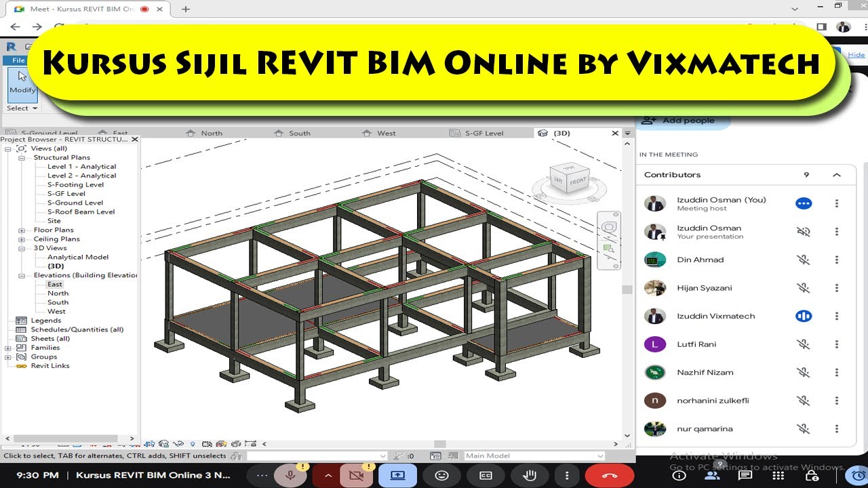
Task: Click the Zoom tool in navigation bar
Action: [x=609, y=249]
